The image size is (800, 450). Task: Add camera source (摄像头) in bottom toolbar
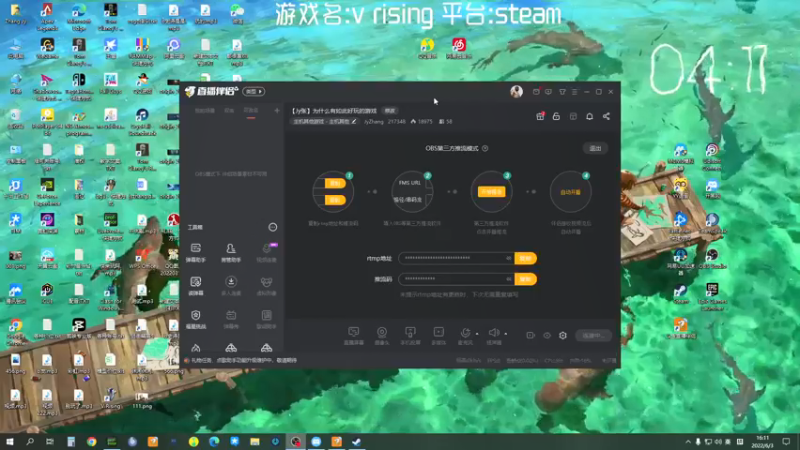[382, 336]
